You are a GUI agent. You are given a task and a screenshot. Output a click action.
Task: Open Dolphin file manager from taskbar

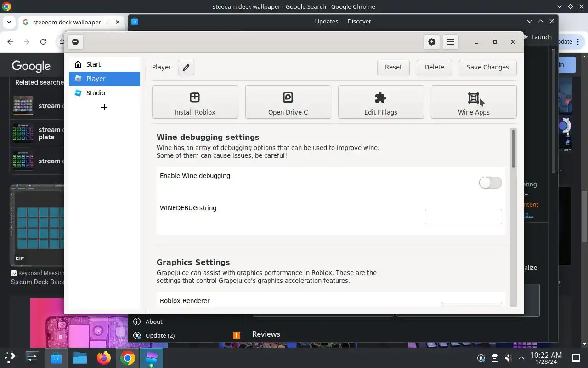(80, 357)
